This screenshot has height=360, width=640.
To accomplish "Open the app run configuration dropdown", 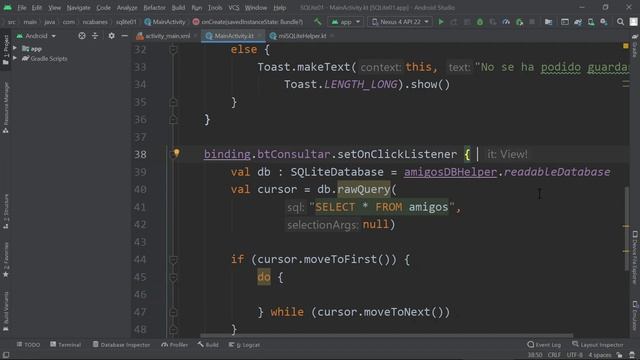I will click(x=345, y=22).
